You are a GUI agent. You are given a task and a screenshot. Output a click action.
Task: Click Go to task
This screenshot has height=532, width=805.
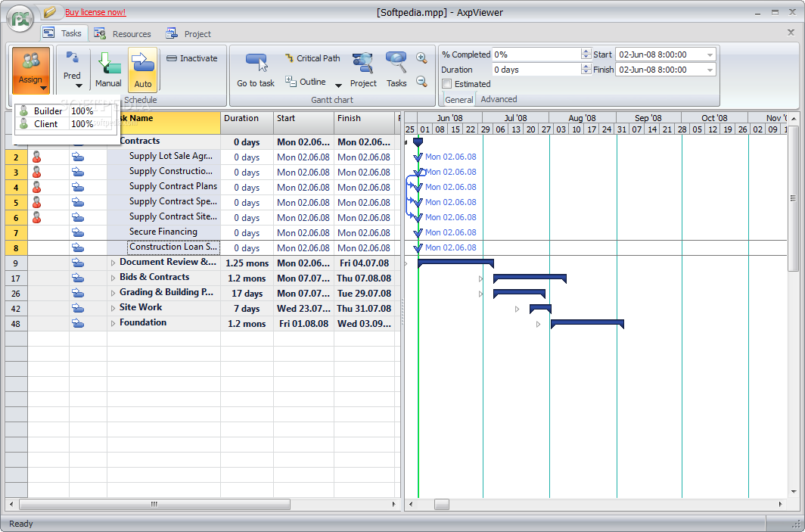coord(256,70)
